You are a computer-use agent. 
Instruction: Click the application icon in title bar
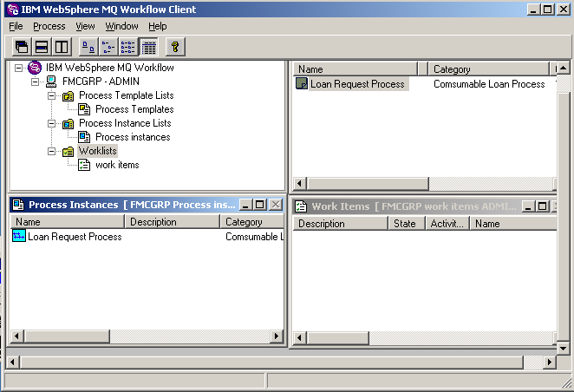pos(13,10)
